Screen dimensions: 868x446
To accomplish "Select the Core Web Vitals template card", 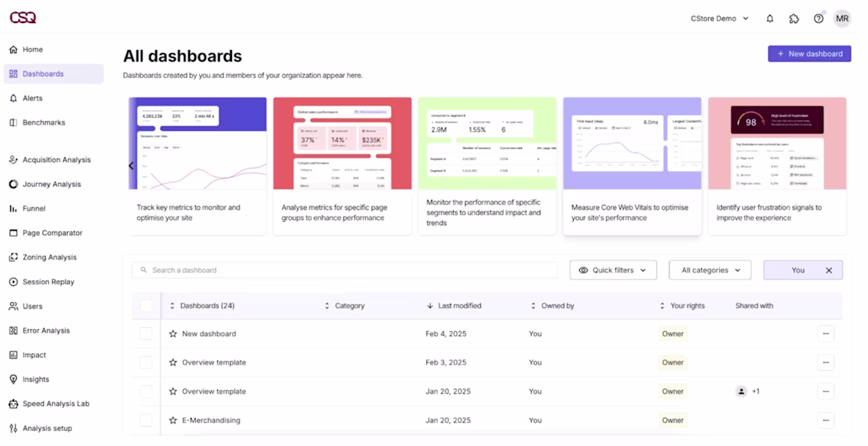I will click(632, 166).
